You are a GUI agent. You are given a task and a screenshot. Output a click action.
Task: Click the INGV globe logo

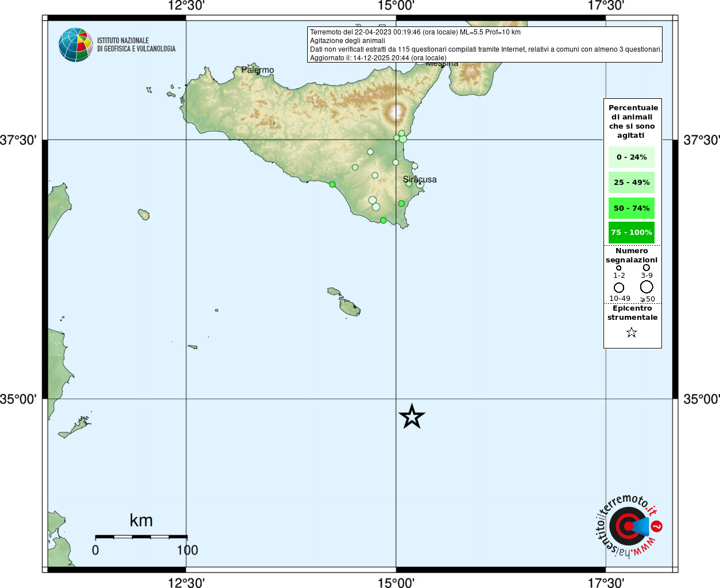point(75,45)
